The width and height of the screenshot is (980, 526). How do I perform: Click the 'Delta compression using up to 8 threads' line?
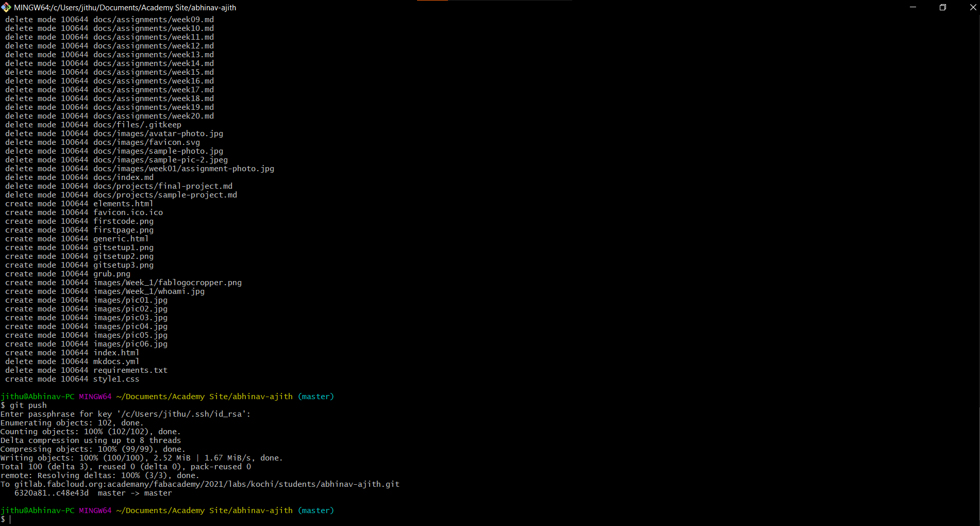coord(91,440)
